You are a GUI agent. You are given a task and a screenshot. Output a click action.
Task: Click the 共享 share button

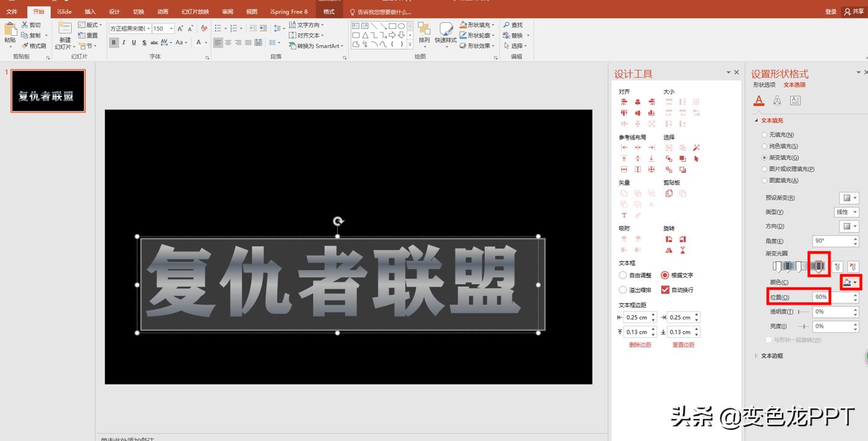coord(856,10)
